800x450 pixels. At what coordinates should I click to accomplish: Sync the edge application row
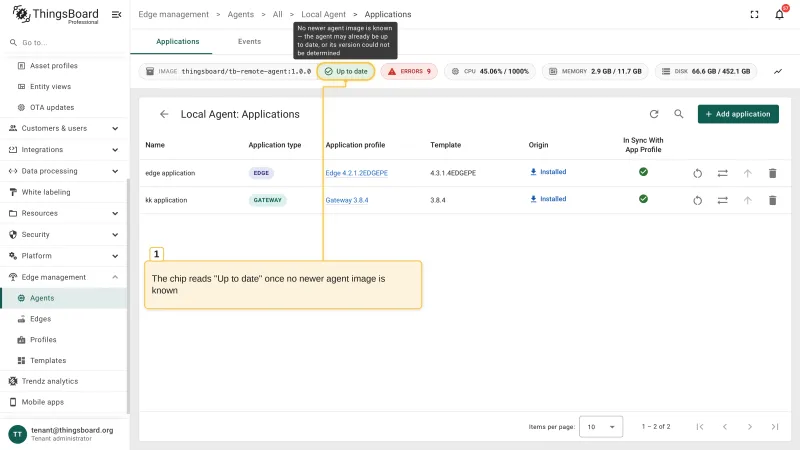tap(722, 173)
